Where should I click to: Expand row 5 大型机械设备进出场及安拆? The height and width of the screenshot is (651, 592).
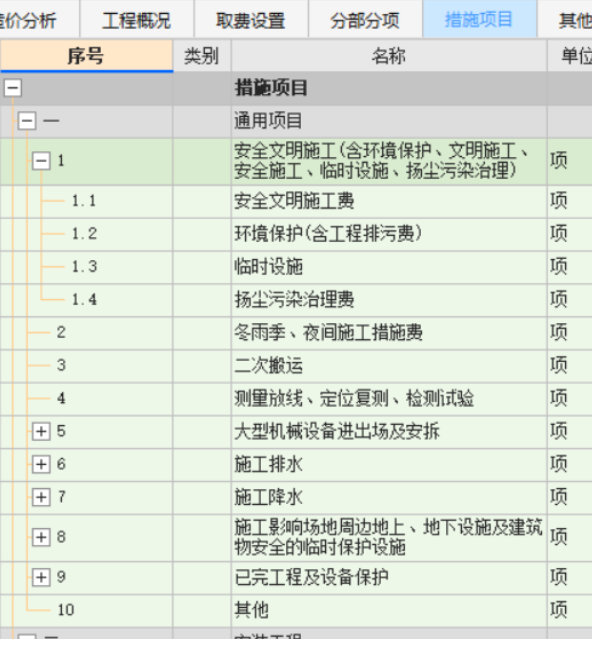pyautogui.click(x=41, y=431)
